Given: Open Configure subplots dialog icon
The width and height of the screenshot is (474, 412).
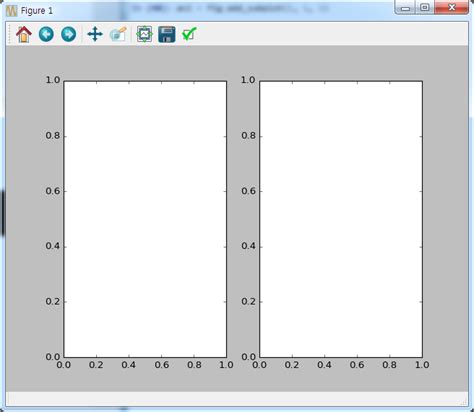Looking at the screenshot, I should [x=144, y=34].
